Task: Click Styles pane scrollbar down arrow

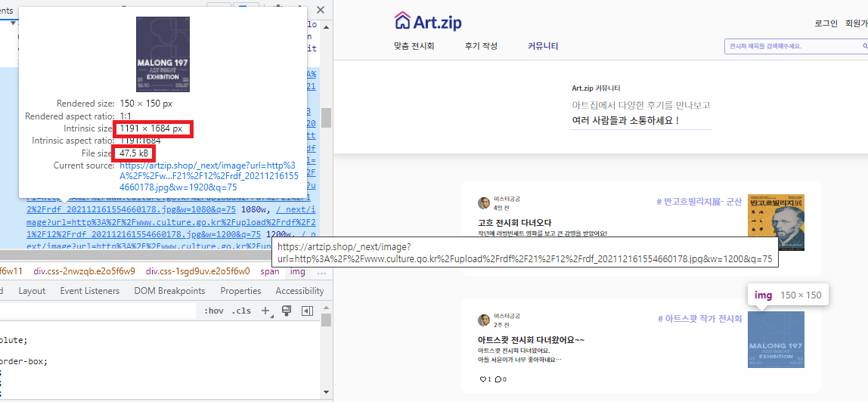Action: pyautogui.click(x=327, y=393)
